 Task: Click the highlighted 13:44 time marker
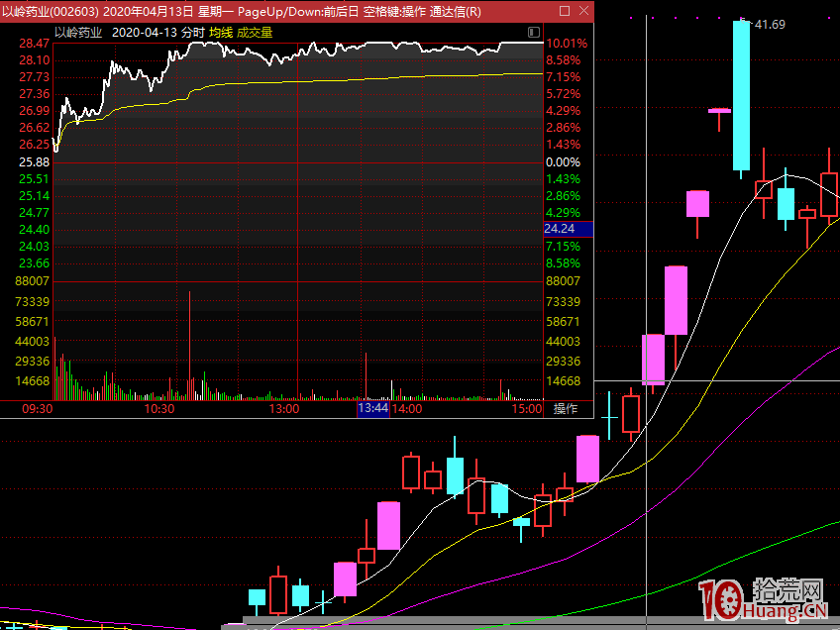[373, 408]
